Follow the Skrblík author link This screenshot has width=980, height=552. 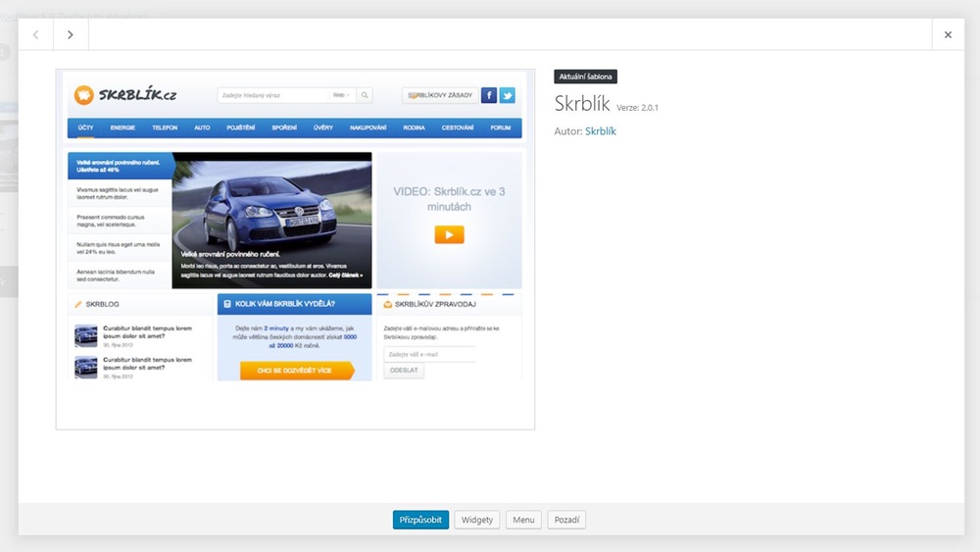(x=601, y=131)
